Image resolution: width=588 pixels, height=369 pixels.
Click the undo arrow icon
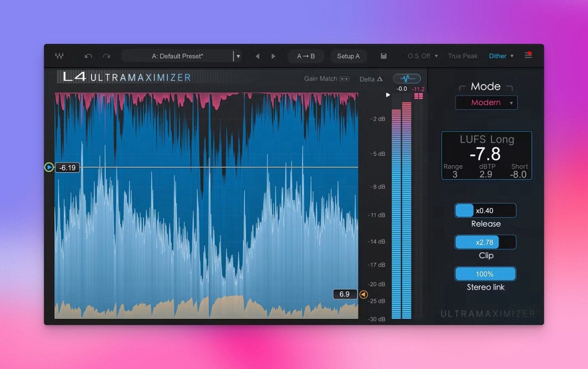point(88,56)
